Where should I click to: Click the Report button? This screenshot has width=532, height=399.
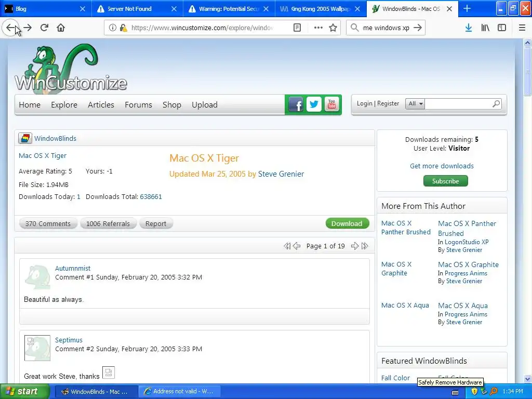[x=156, y=223]
